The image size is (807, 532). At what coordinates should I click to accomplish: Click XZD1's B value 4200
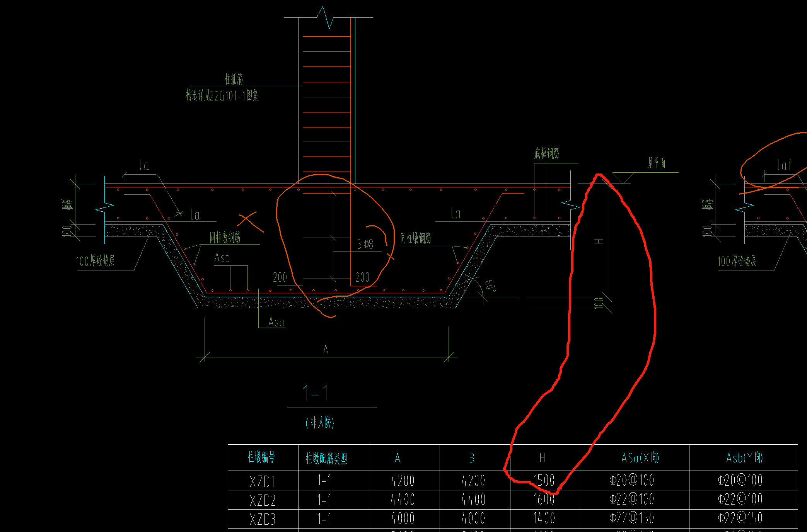pos(473,481)
